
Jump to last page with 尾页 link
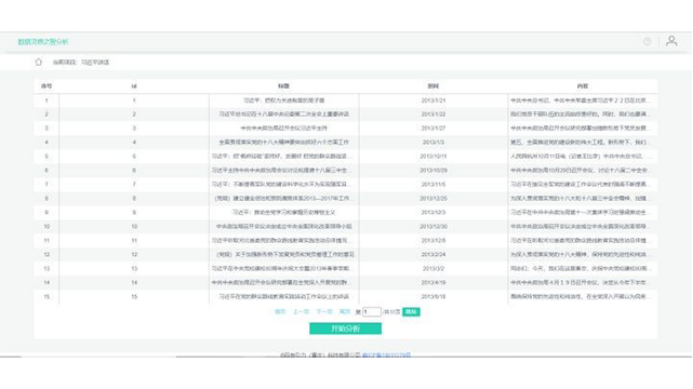pyautogui.click(x=345, y=312)
